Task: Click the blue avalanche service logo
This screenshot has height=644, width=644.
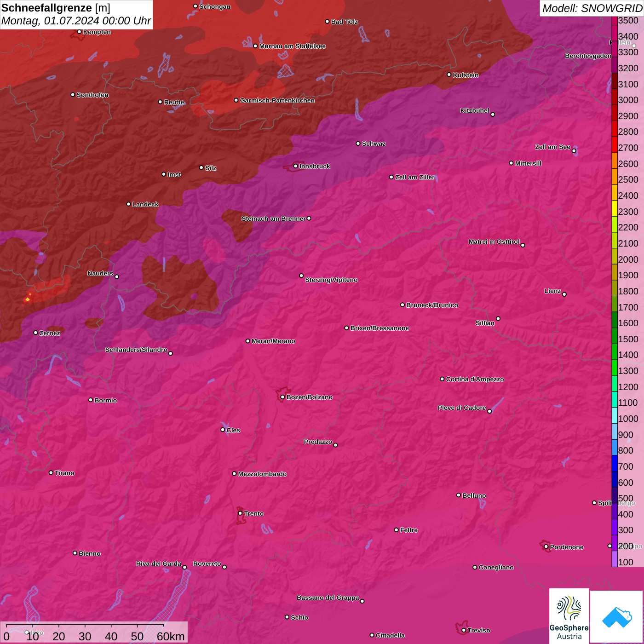Action: pyautogui.click(x=616, y=616)
